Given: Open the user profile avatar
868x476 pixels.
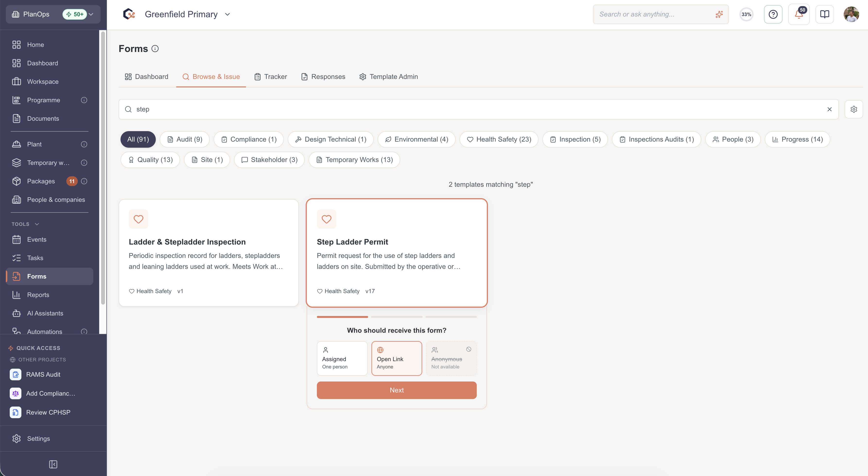Looking at the screenshot, I should (851, 14).
